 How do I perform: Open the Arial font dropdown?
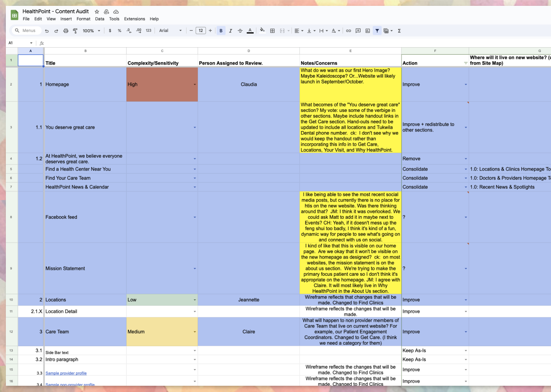pos(171,31)
